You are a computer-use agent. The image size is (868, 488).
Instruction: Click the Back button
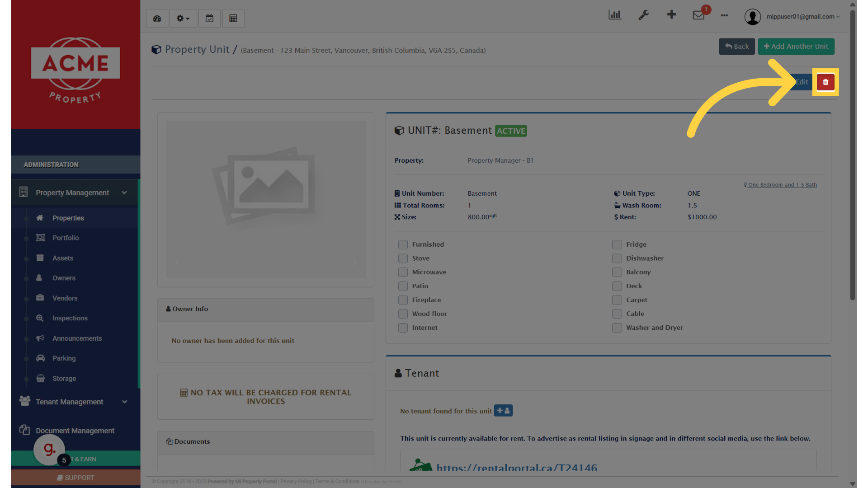(x=736, y=47)
